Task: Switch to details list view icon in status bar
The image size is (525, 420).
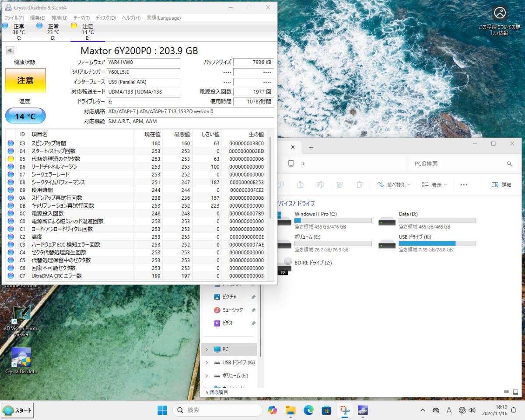Action: coord(507,392)
